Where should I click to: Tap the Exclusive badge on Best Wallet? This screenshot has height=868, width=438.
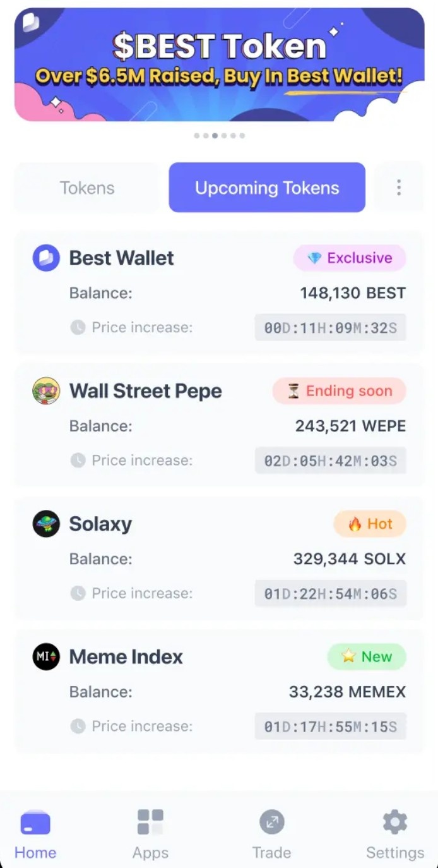tap(350, 258)
